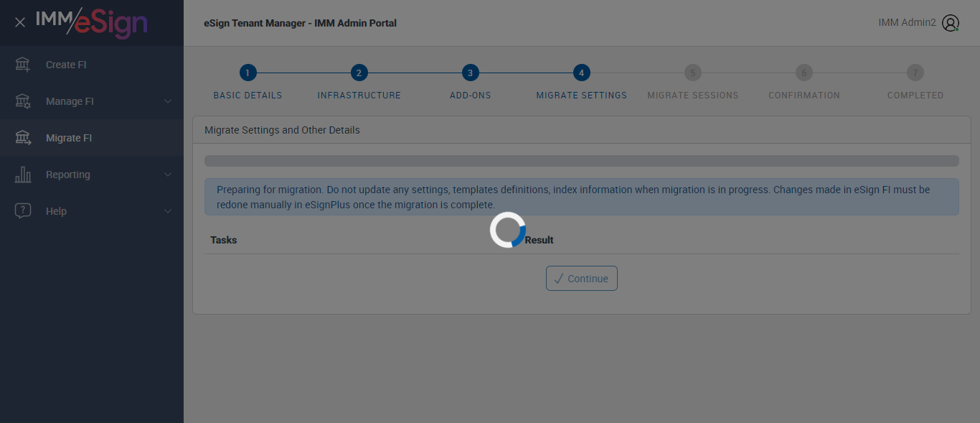This screenshot has height=423, width=980.
Task: Select step 3 circle in wizard
Action: pos(470,73)
